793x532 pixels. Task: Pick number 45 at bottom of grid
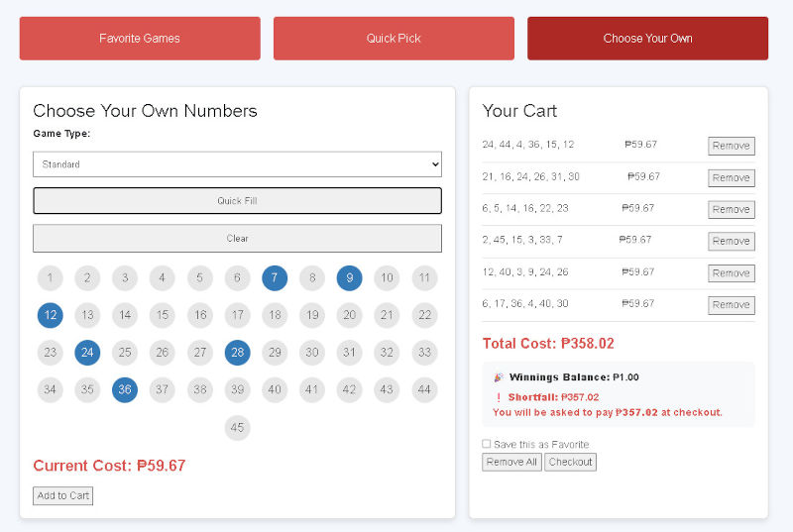tap(237, 428)
